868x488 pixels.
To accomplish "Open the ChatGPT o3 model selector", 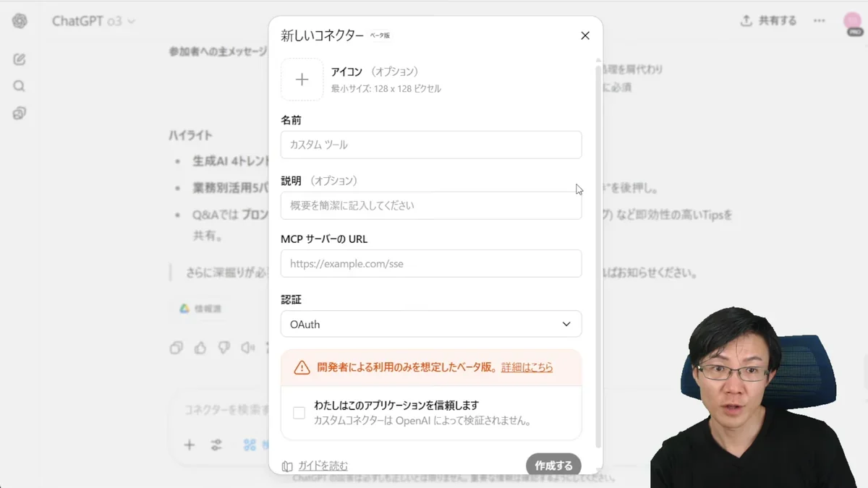I will pos(93,21).
